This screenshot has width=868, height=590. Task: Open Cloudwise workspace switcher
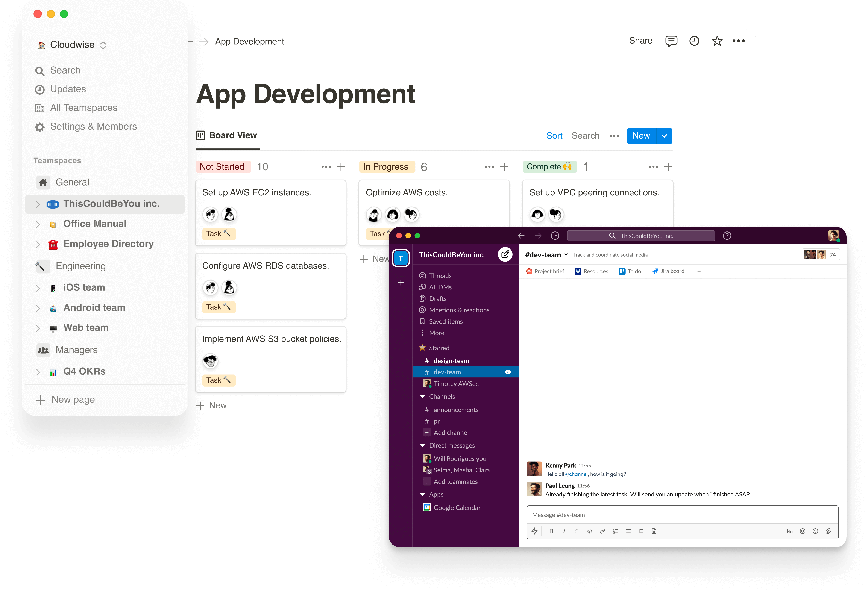(x=72, y=45)
